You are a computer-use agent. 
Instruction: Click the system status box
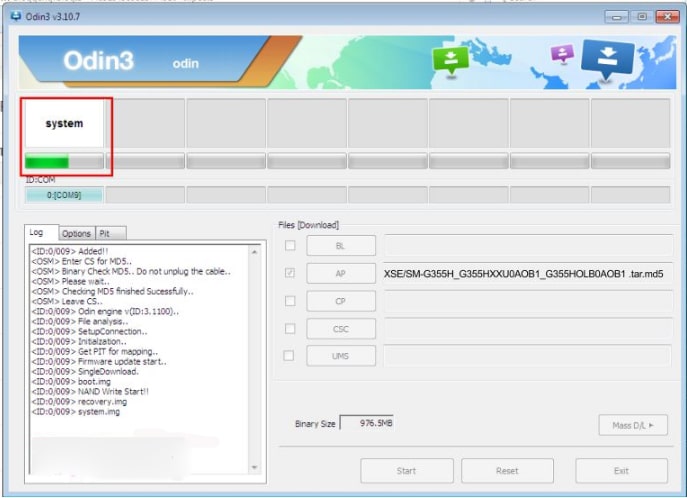(x=64, y=123)
